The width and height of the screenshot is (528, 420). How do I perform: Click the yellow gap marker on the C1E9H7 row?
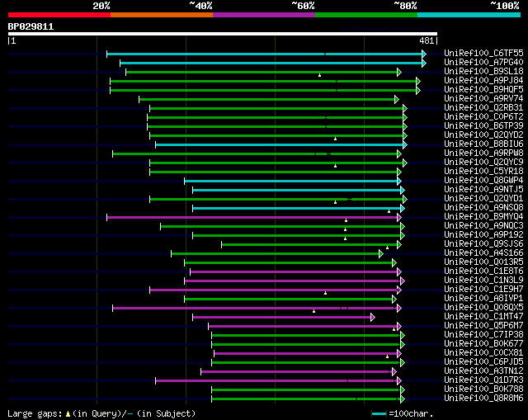[x=325, y=293]
